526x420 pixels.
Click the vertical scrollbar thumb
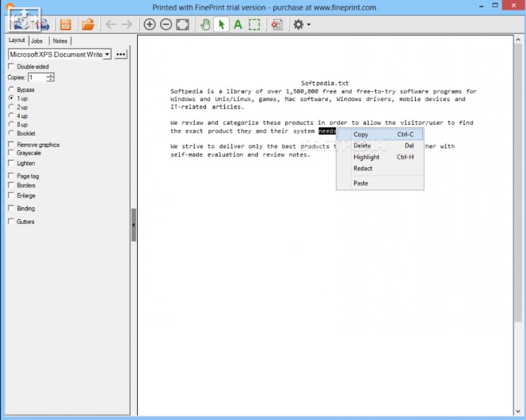pos(518,183)
